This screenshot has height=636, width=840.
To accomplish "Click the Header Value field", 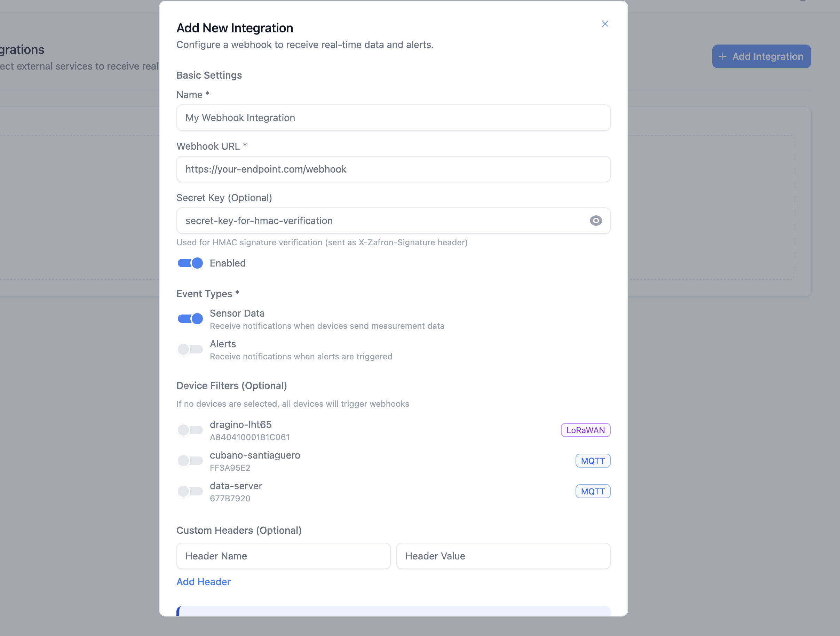I will (x=503, y=556).
